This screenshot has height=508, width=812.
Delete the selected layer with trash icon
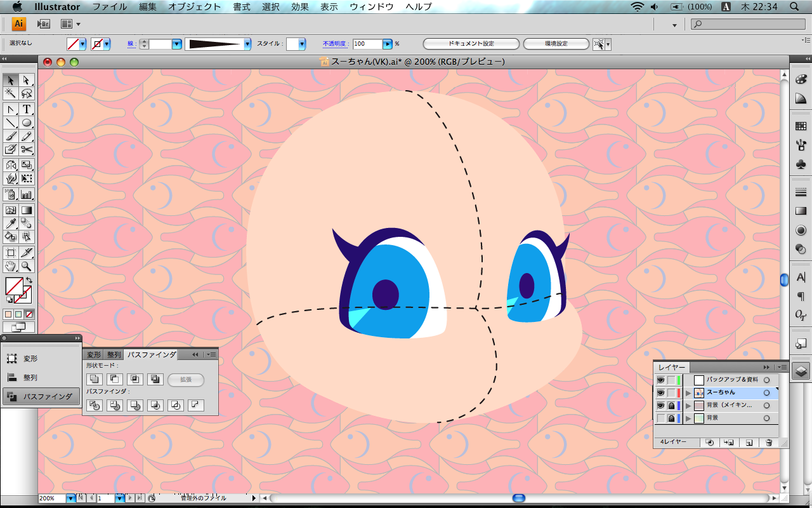click(768, 442)
